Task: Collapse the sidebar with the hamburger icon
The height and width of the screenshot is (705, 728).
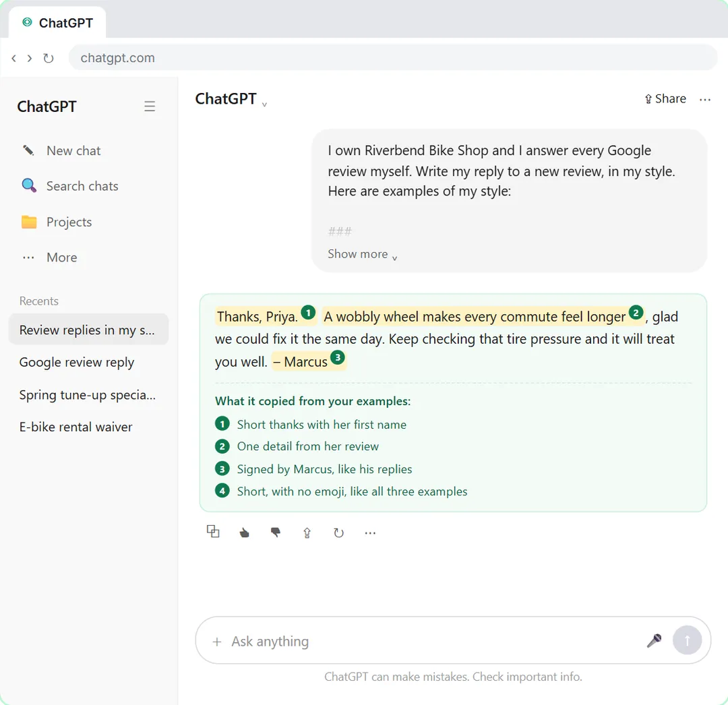Action: 150,106
